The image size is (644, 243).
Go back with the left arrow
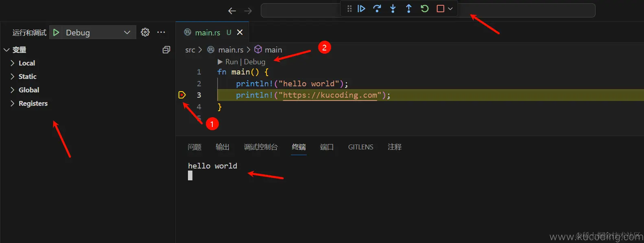point(232,11)
